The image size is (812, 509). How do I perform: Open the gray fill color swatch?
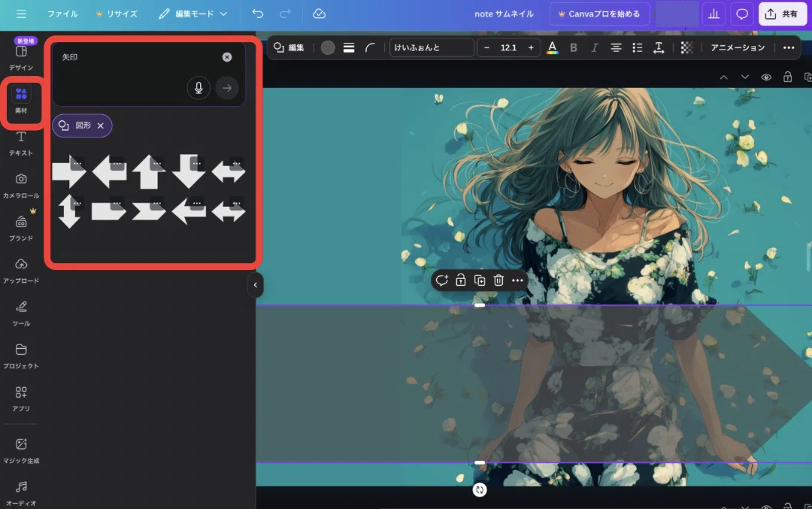[328, 47]
